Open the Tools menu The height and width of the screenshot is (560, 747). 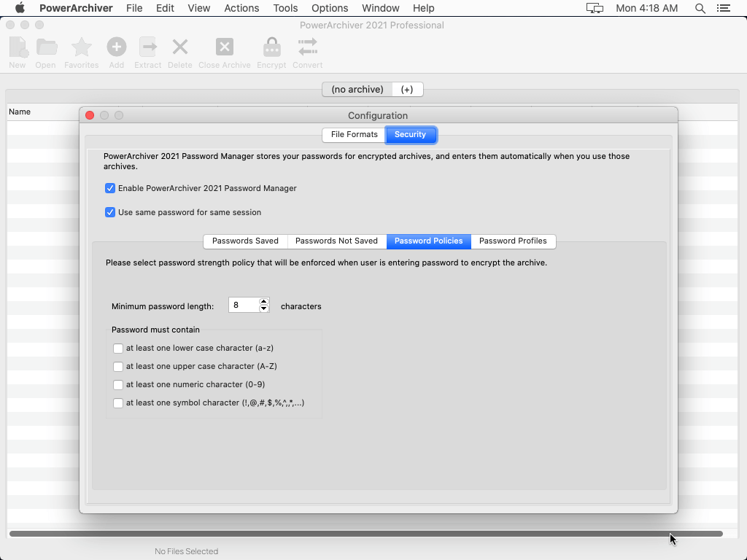click(x=285, y=8)
